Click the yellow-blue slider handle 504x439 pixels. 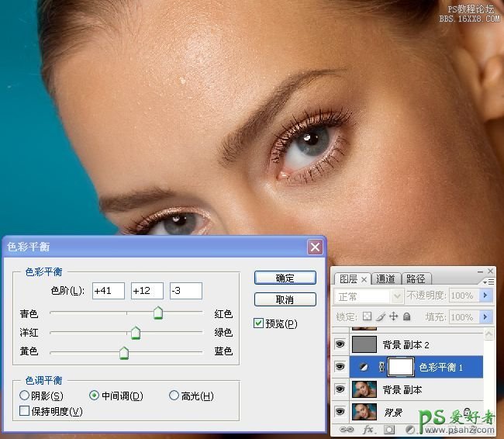[124, 353]
